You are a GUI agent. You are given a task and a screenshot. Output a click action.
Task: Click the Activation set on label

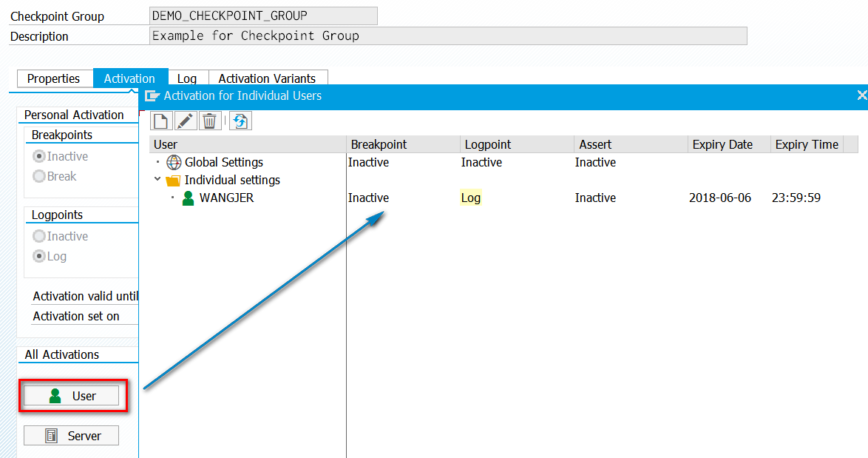tap(76, 316)
